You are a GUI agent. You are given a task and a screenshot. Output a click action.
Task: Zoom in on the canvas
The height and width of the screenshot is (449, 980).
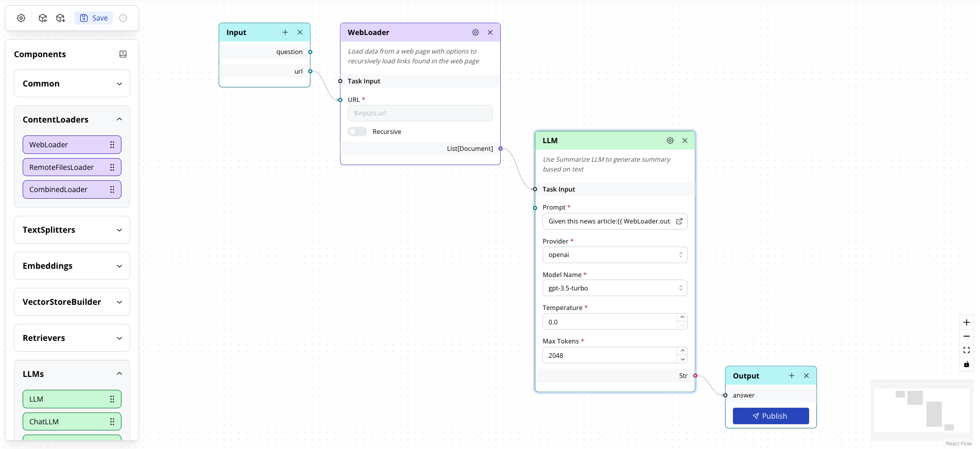coord(967,322)
